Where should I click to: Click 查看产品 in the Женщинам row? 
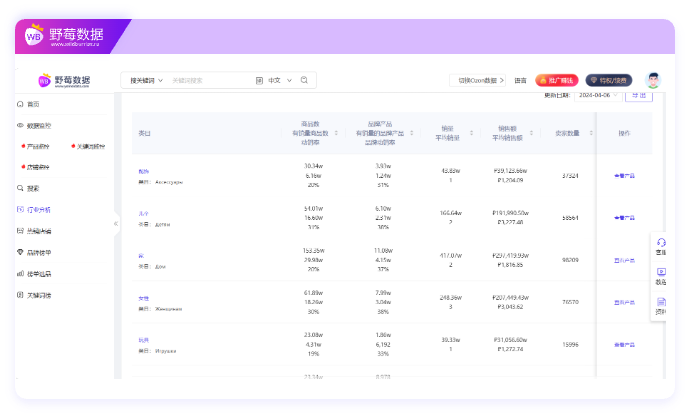pos(624,302)
